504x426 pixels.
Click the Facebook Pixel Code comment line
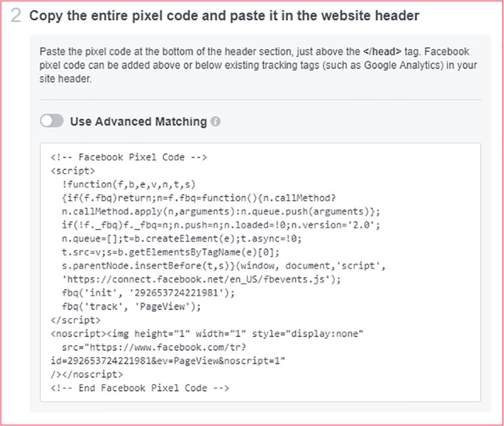(x=129, y=157)
